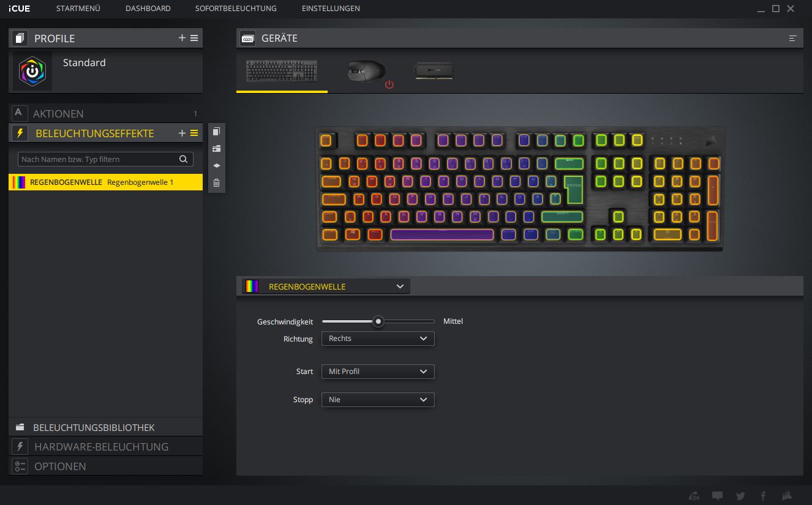Open the Dashboard menu tab
Image resolution: width=812 pixels, height=505 pixels.
tap(148, 9)
